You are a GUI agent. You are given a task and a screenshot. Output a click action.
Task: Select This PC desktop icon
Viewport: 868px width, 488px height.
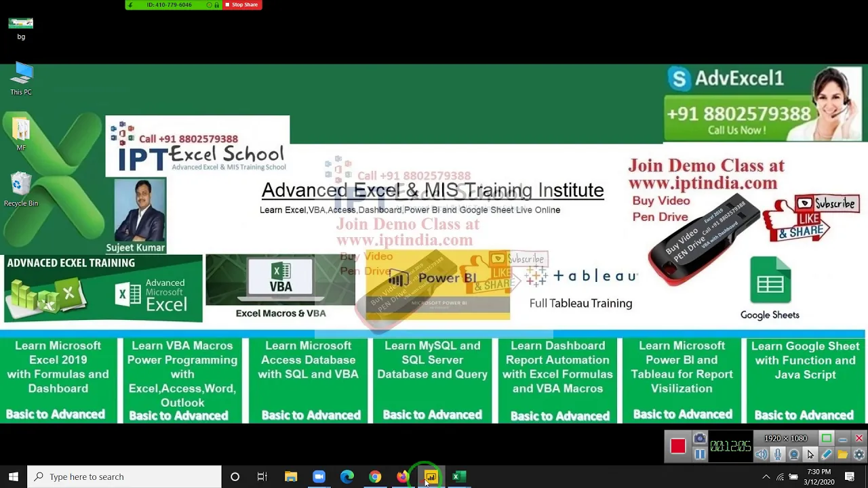point(21,79)
